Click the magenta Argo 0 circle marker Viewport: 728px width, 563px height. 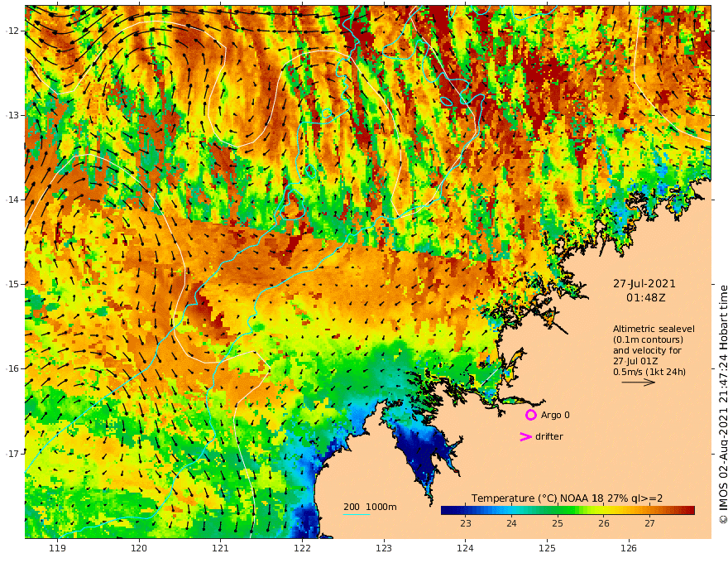click(530, 415)
